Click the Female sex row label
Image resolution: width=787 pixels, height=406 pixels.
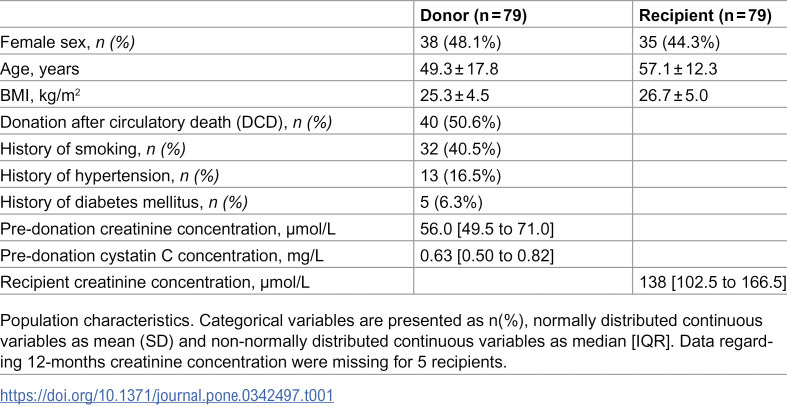click(68, 43)
